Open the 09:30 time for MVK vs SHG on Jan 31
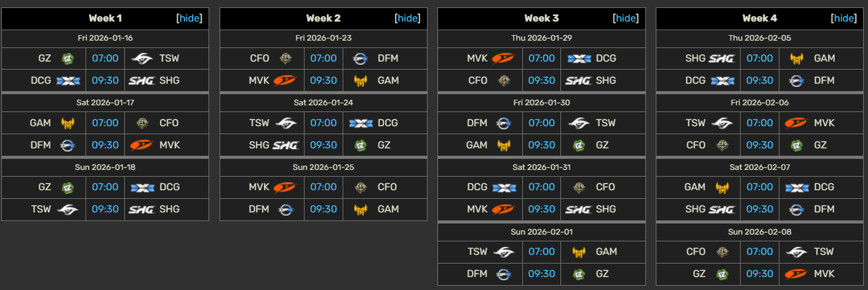868x290 pixels. (541, 209)
